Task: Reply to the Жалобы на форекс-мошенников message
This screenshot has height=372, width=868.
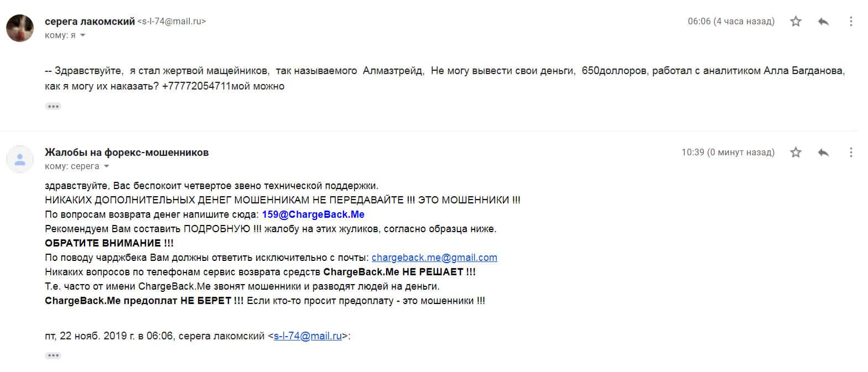Action: pos(823,152)
